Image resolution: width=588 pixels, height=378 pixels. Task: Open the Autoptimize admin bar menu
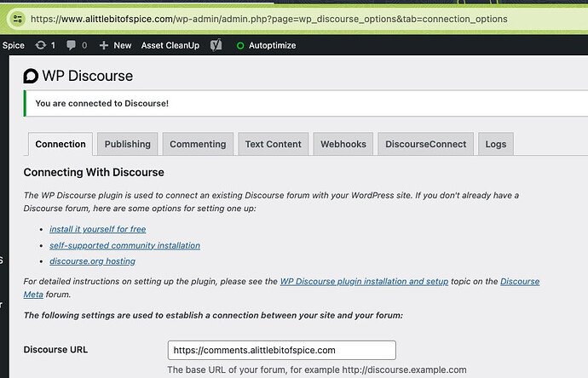272,45
